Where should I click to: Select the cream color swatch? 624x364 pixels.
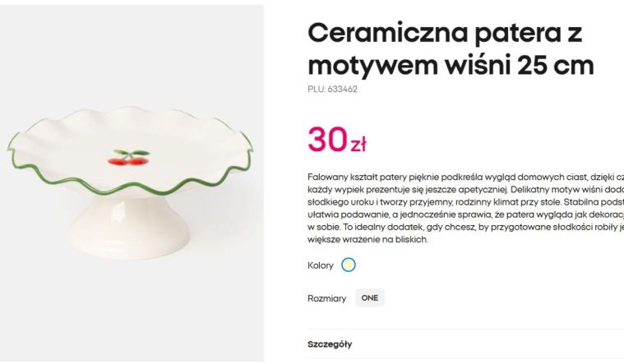349,265
